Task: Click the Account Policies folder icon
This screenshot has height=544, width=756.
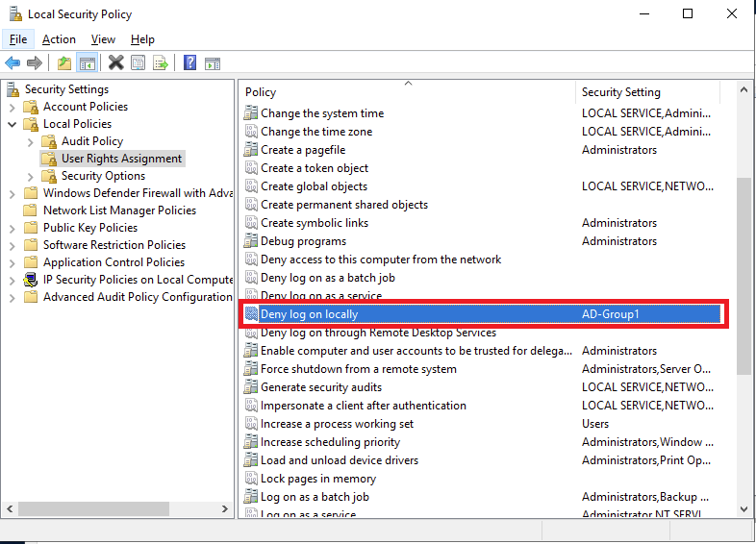Action: (31, 107)
